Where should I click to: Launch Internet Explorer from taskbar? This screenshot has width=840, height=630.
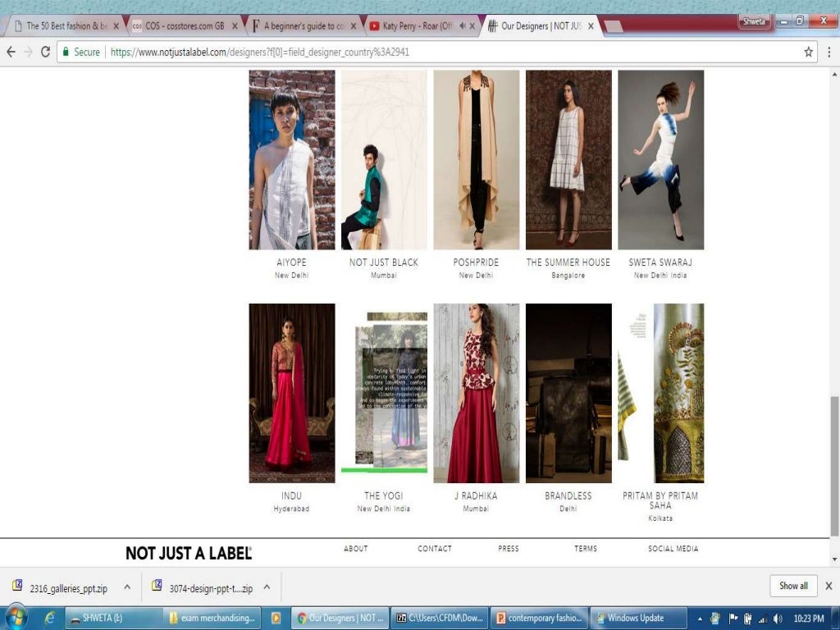click(x=49, y=618)
